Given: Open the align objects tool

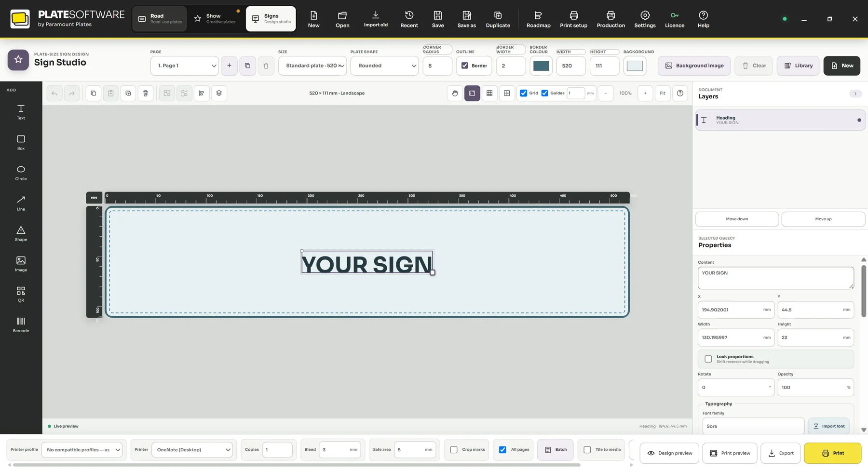Looking at the screenshot, I should (202, 93).
